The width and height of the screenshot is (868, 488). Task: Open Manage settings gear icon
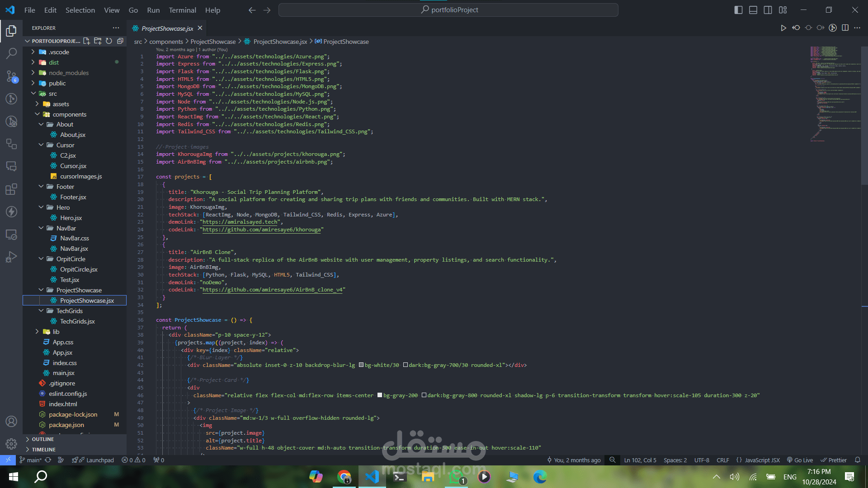tap(11, 444)
